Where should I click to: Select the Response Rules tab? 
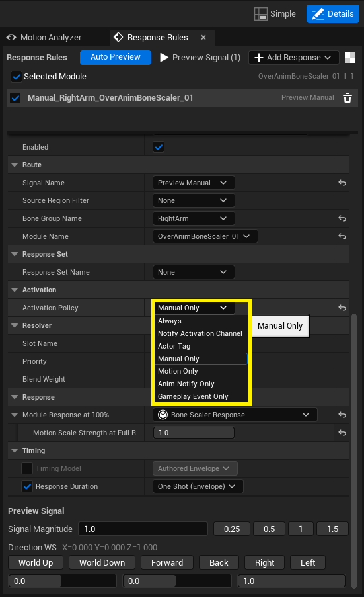[x=157, y=38]
